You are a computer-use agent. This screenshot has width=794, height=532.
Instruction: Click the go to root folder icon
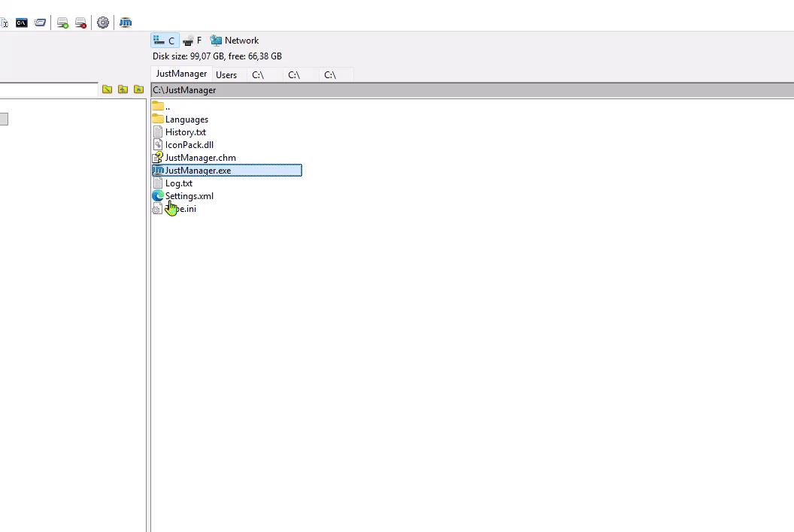pos(107,89)
